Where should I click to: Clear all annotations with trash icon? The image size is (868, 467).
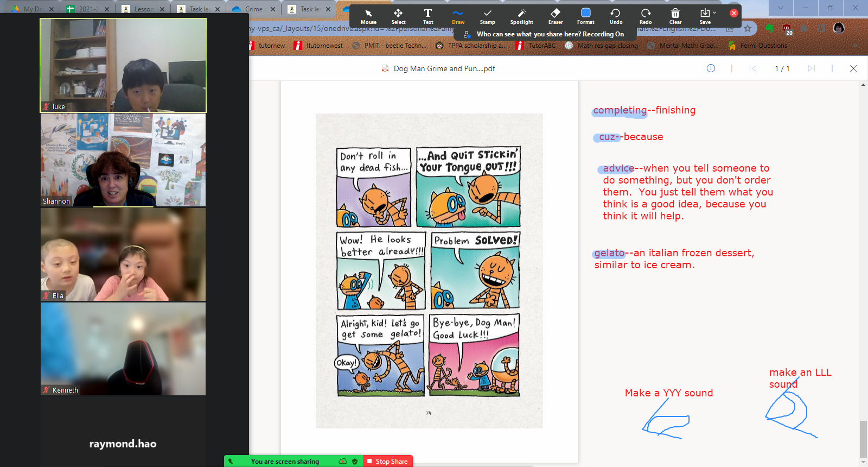click(x=675, y=16)
